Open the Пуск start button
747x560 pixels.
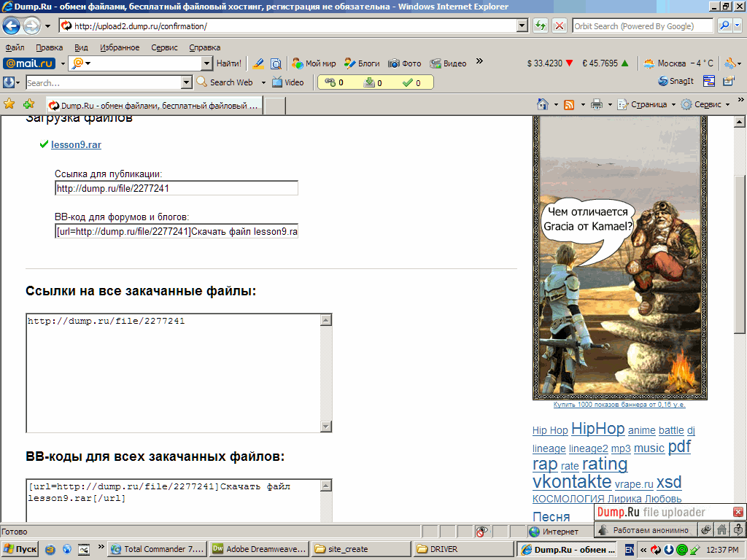pos(20,549)
